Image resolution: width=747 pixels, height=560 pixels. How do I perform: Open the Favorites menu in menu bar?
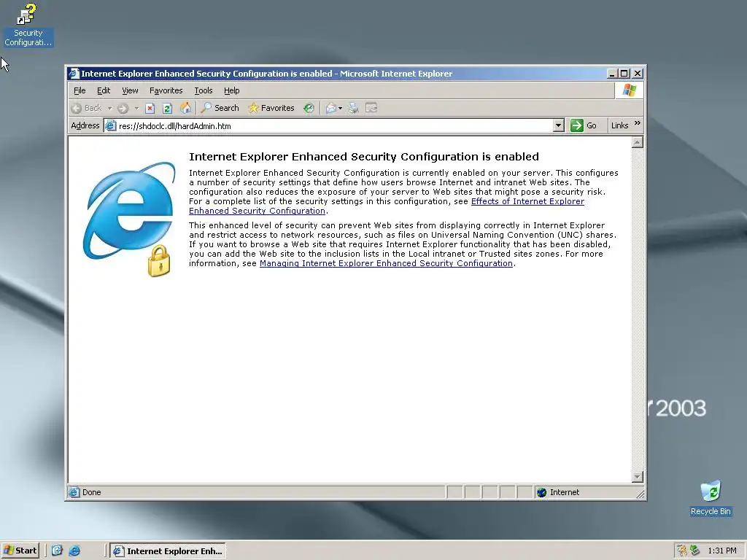coord(166,90)
